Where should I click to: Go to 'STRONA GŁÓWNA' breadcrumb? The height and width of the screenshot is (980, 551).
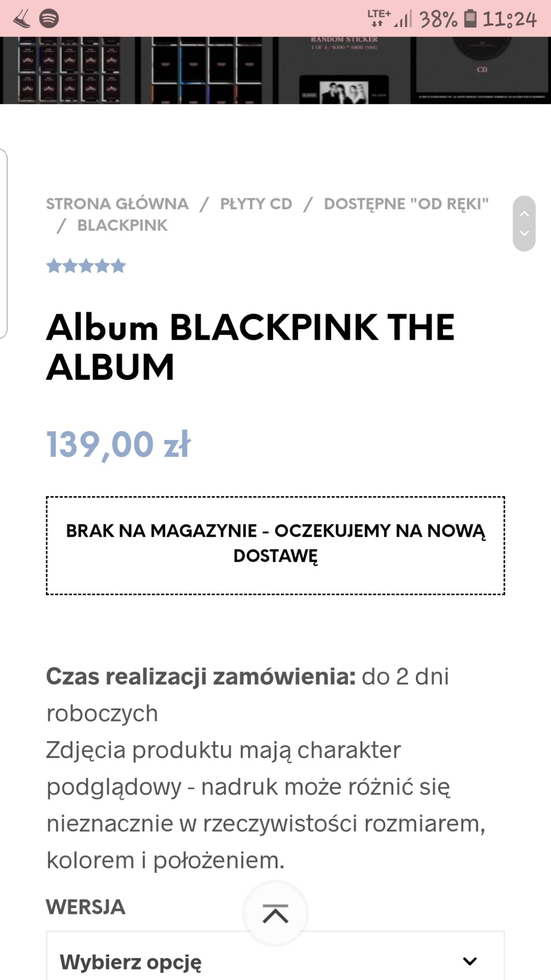(x=117, y=203)
